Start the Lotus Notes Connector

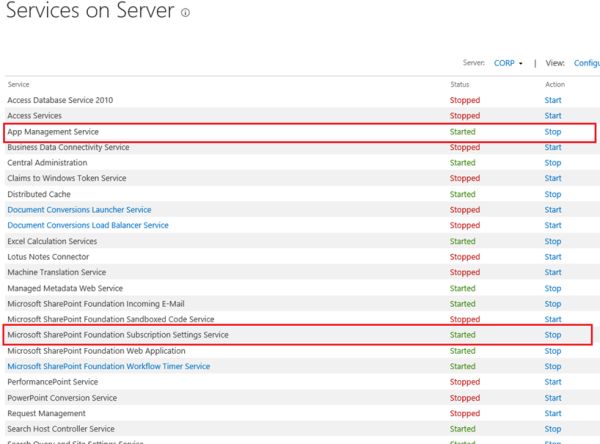[x=553, y=257]
